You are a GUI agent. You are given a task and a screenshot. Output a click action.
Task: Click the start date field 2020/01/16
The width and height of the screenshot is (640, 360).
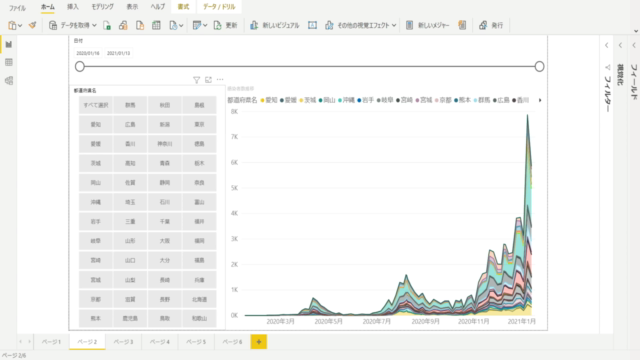[88, 53]
